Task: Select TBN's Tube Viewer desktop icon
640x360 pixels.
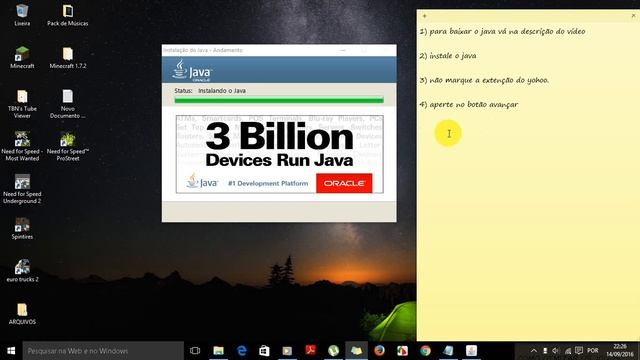Action: tap(22, 104)
